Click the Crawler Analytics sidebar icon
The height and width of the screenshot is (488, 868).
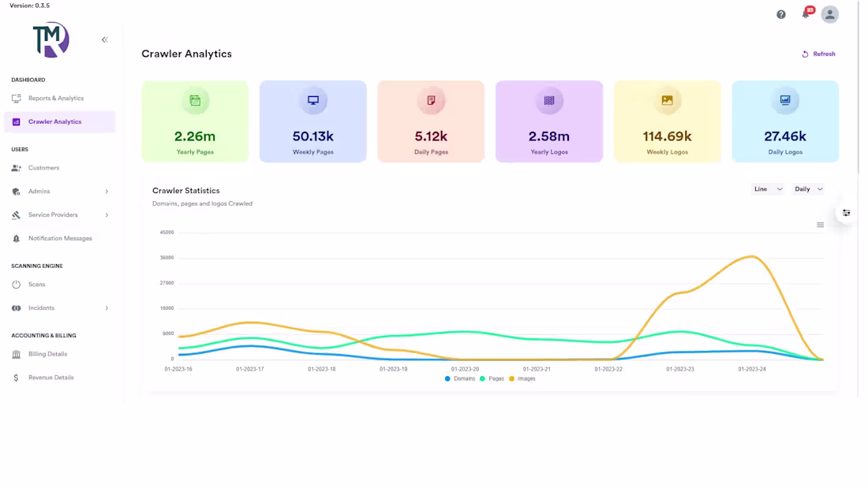tap(16, 121)
